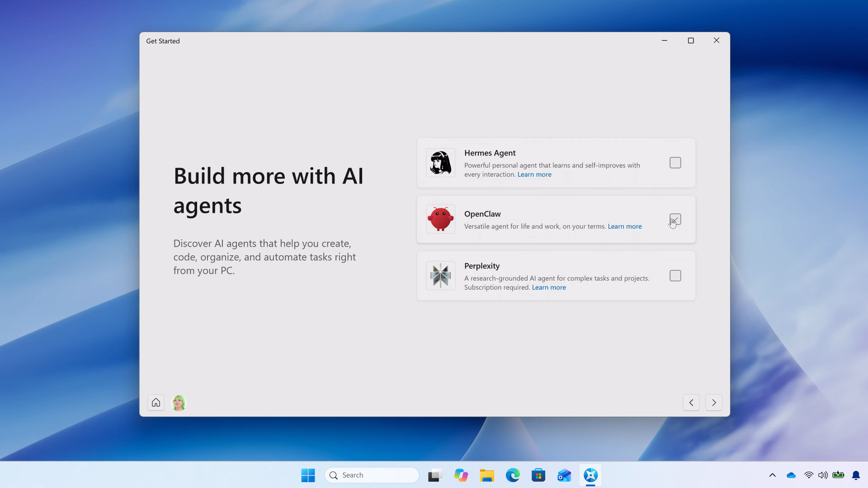Image resolution: width=868 pixels, height=488 pixels.
Task: Go to the next page arrow
Action: [714, 402]
